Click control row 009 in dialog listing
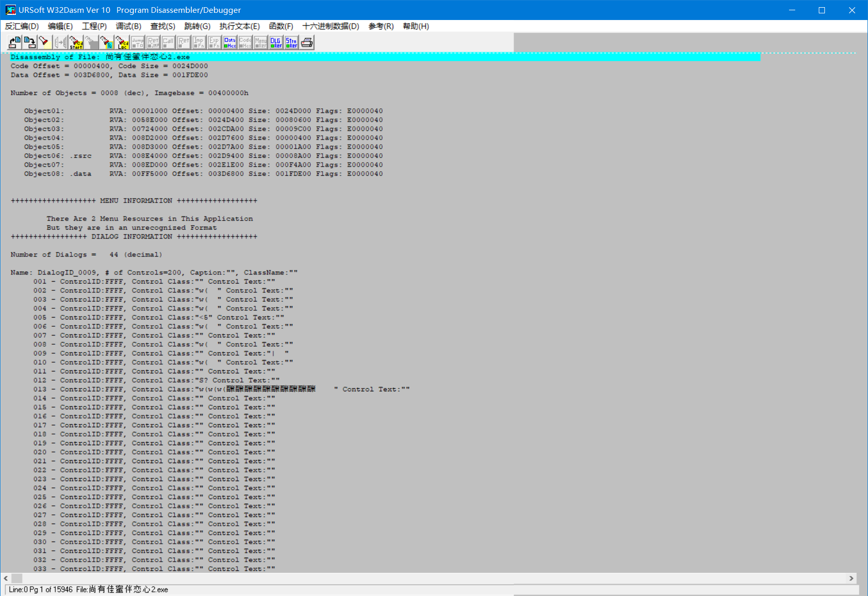 point(161,353)
